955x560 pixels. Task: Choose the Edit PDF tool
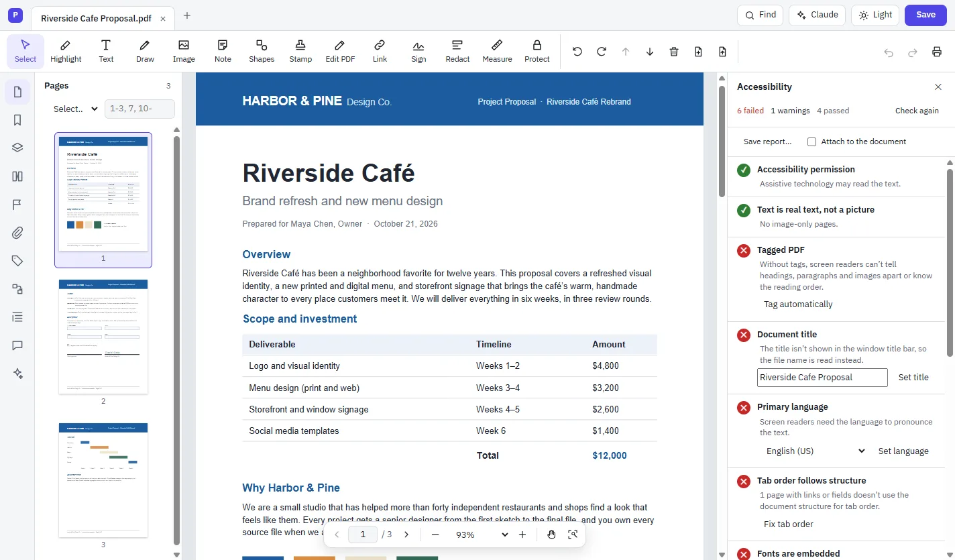coord(340,52)
